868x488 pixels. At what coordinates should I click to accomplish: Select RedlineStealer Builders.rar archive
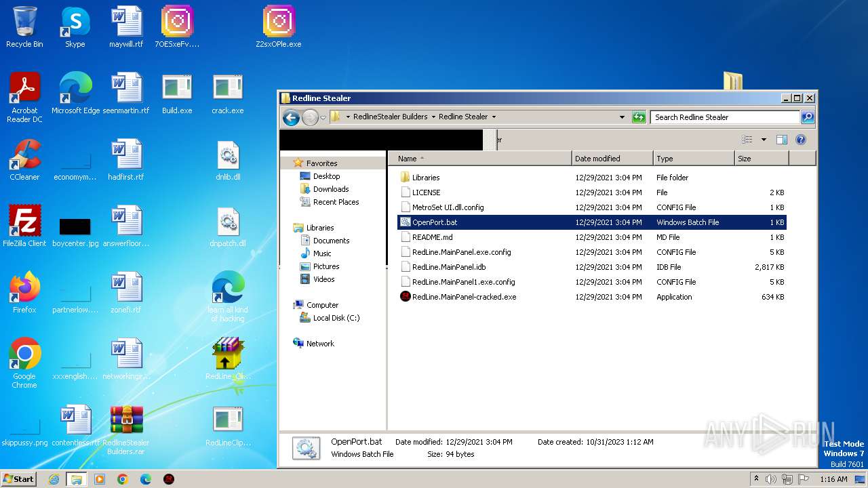coord(126,430)
